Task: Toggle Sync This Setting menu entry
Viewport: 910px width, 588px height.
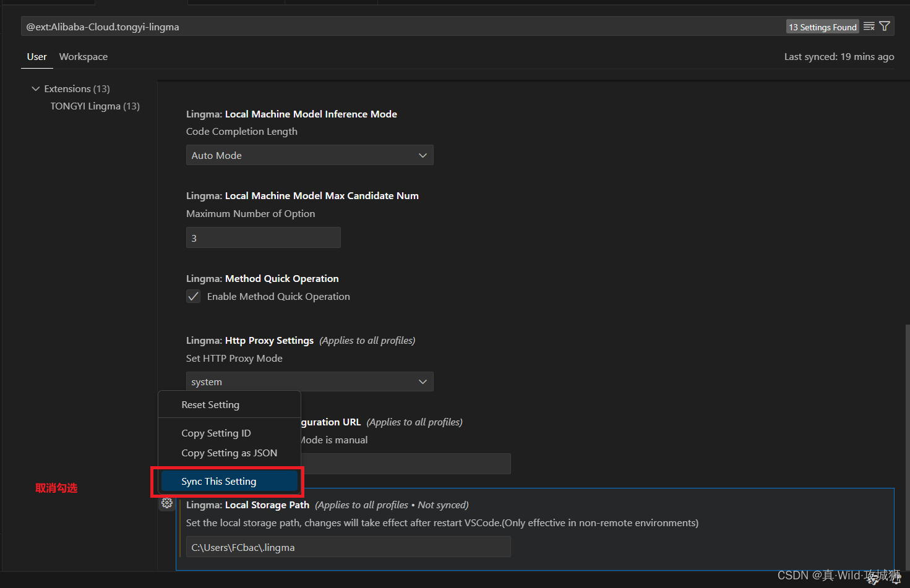Action: 230,481
